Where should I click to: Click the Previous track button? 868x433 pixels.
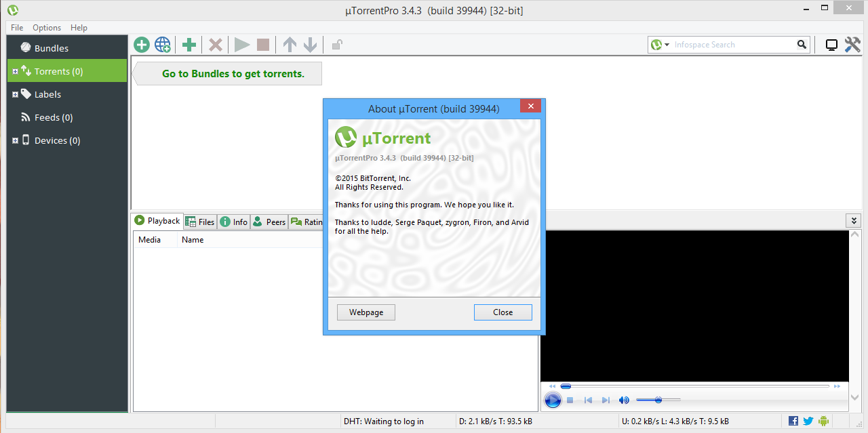(x=589, y=400)
